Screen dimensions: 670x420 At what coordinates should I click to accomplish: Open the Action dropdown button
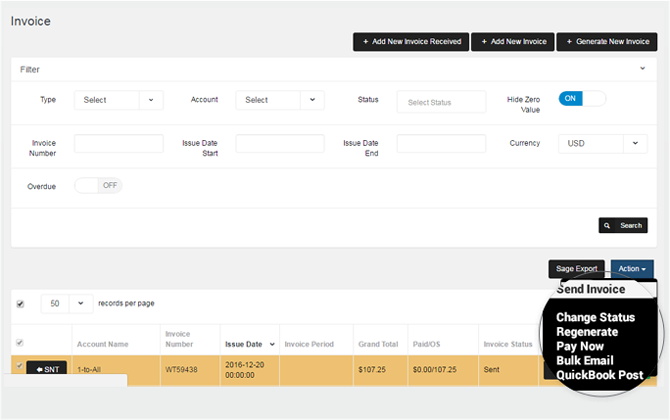(632, 269)
